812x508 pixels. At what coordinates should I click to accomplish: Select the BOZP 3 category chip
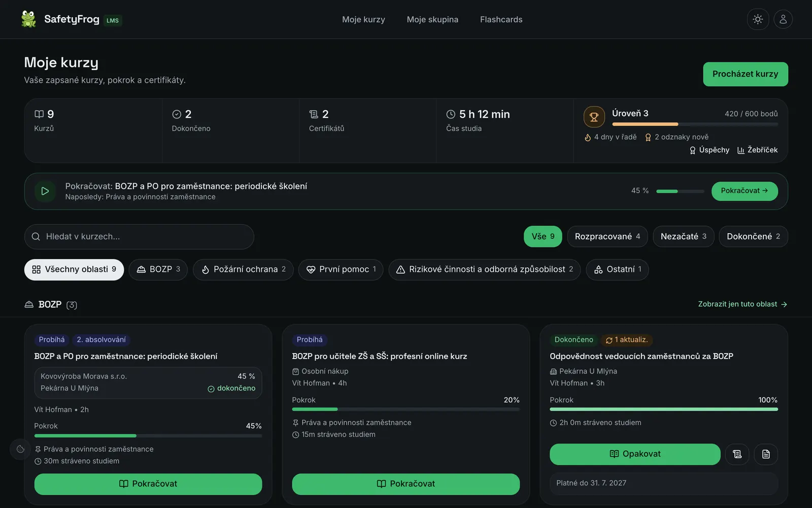coord(158,270)
